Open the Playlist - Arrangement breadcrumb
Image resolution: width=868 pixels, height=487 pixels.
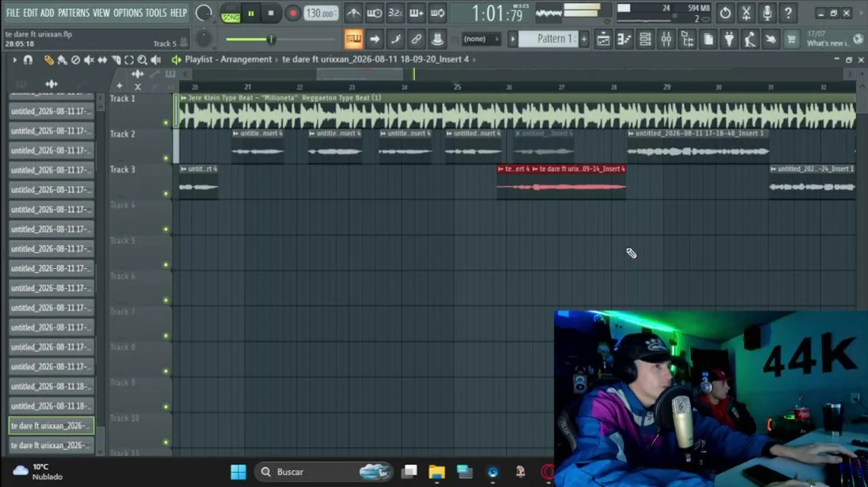tap(228, 60)
